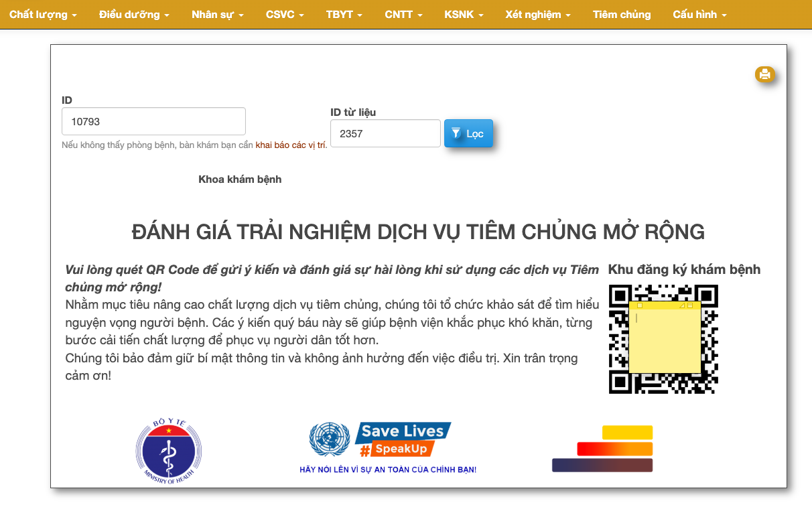Open the Tiêm chủng menu item
Image resolution: width=812 pixels, height=505 pixels.
tap(621, 15)
